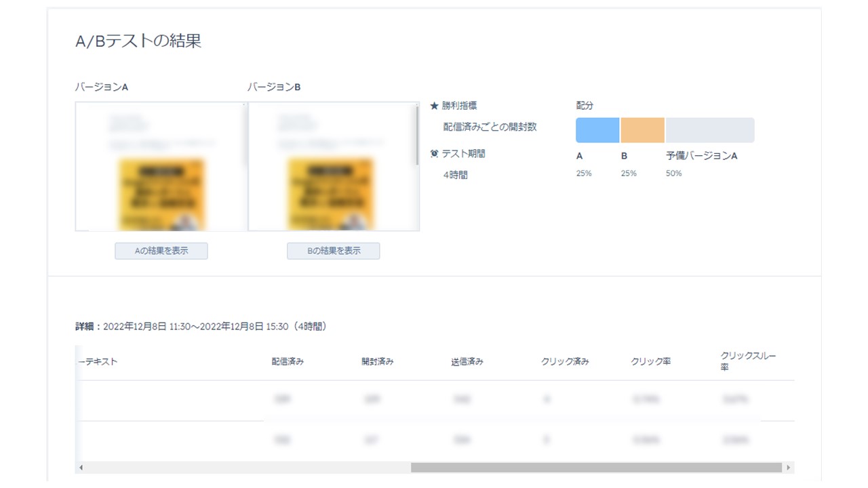The height and width of the screenshot is (488, 868).
Task: Click the '開封済み' column header
Action: point(378,362)
